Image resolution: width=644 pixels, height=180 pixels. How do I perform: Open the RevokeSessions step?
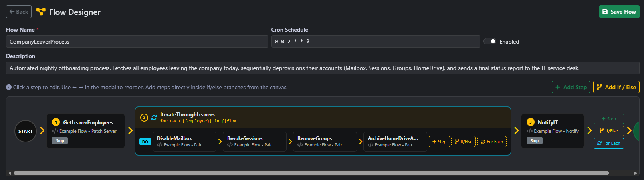(x=255, y=142)
